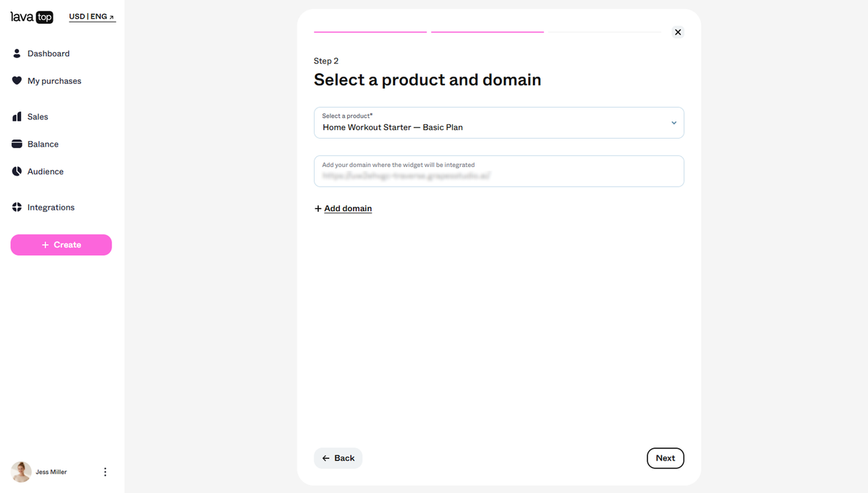The image size is (868, 493).
Task: Select the My purchases heart icon
Action: click(x=17, y=81)
